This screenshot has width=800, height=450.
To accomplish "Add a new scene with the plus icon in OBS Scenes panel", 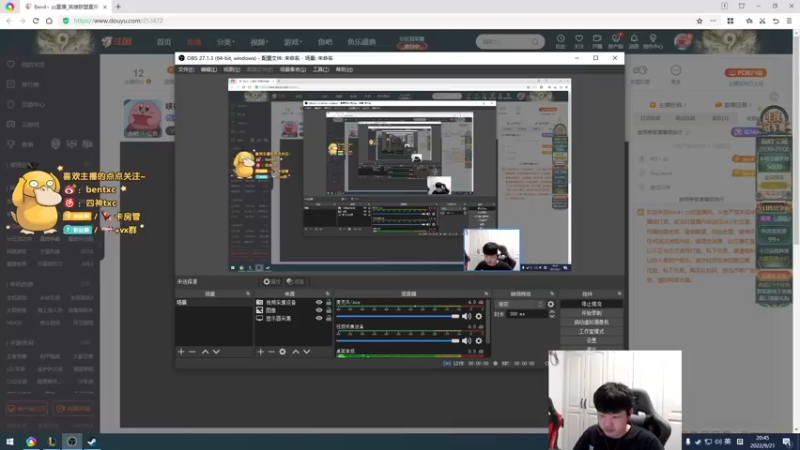I will click(181, 352).
